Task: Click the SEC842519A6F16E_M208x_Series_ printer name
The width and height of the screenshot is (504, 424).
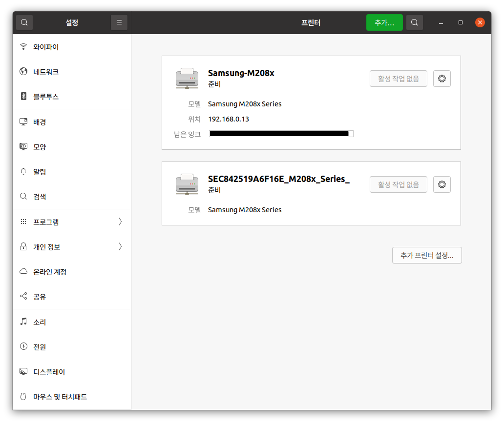Action: coord(279,179)
